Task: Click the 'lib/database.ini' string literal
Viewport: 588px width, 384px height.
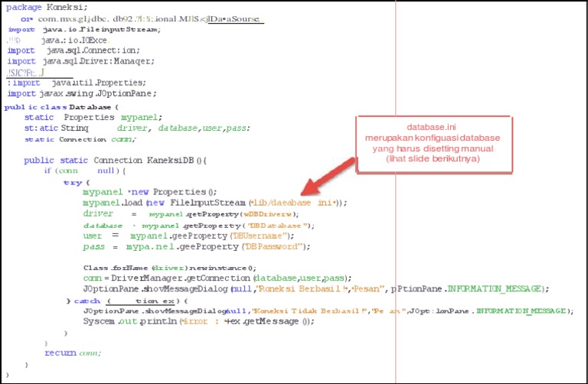Action: point(293,203)
